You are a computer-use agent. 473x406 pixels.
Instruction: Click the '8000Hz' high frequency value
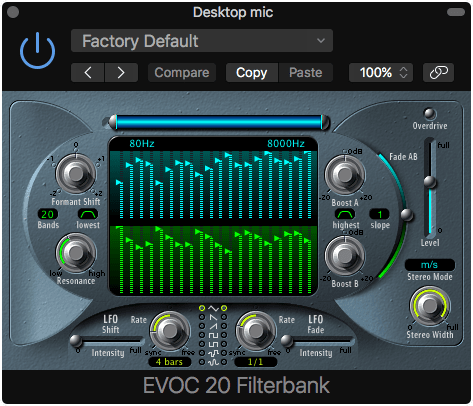pos(286,144)
